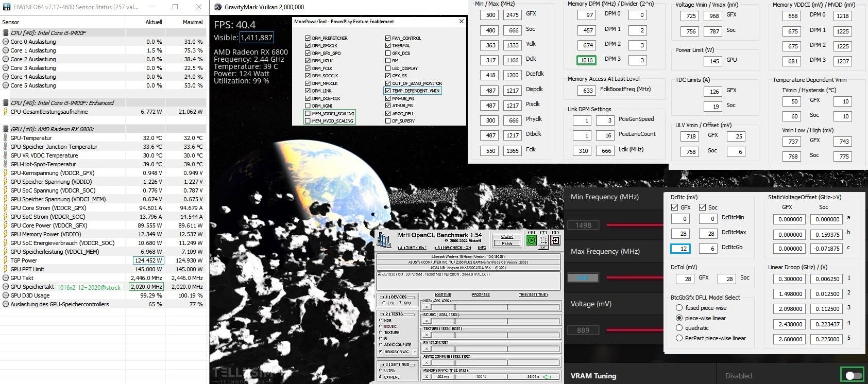Click the GPU chip icon beside AMD Radeon RX 6800
This screenshot has width=868, height=384.
(x=6, y=129)
